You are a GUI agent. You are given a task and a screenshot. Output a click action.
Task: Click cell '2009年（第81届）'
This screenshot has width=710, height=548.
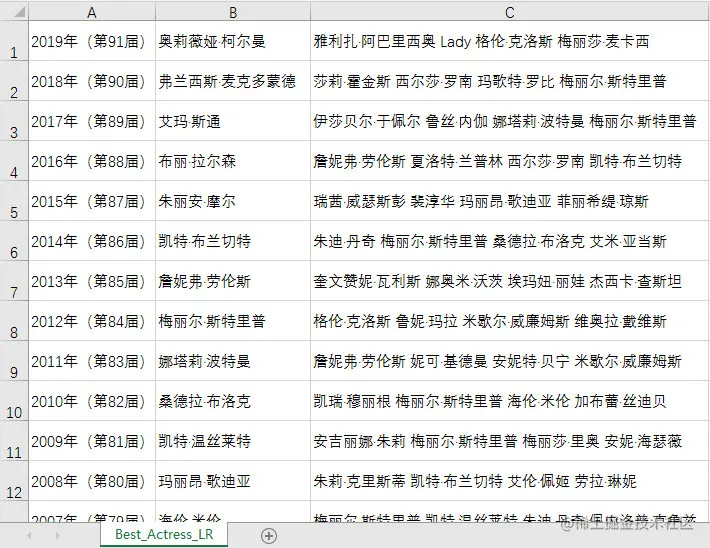point(92,441)
